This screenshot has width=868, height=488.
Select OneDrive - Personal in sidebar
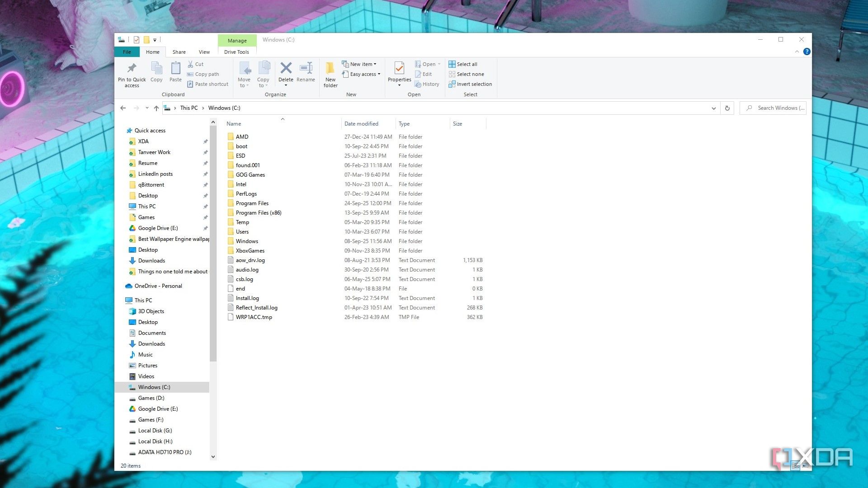(158, 286)
